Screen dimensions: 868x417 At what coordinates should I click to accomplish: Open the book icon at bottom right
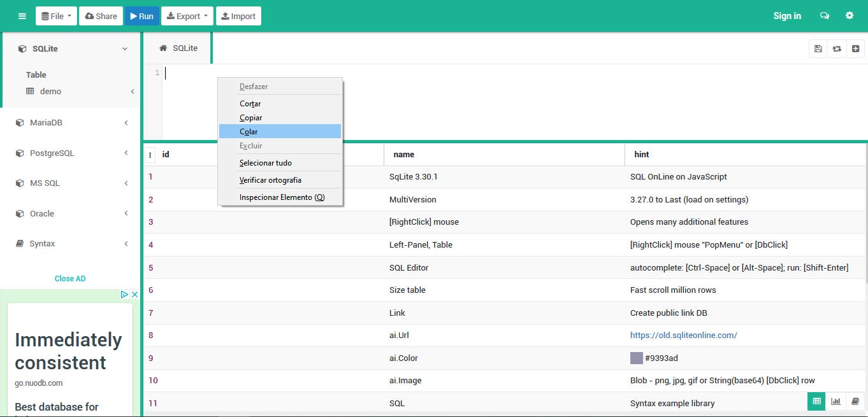[855, 401]
